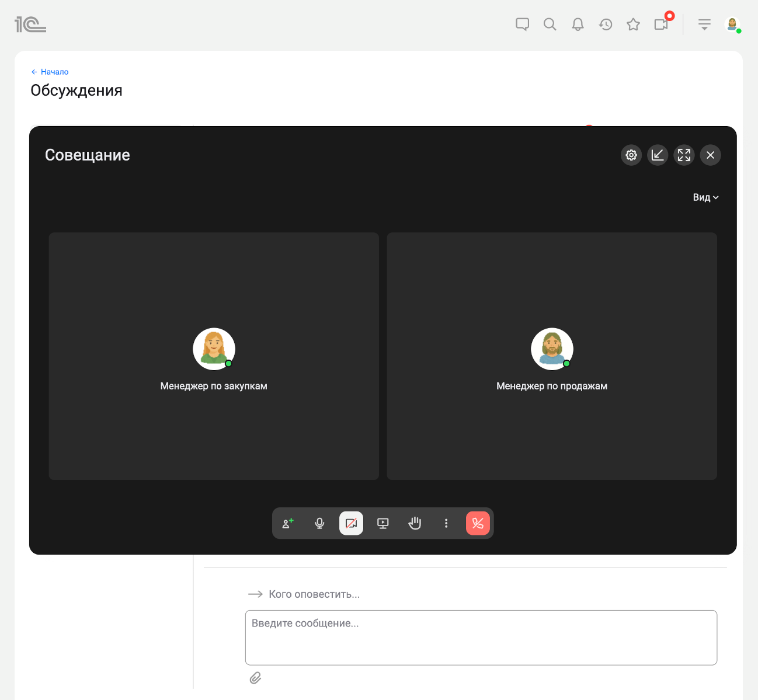Open more options three-dot menu
Screen dimensions: 758x700
[446, 524]
